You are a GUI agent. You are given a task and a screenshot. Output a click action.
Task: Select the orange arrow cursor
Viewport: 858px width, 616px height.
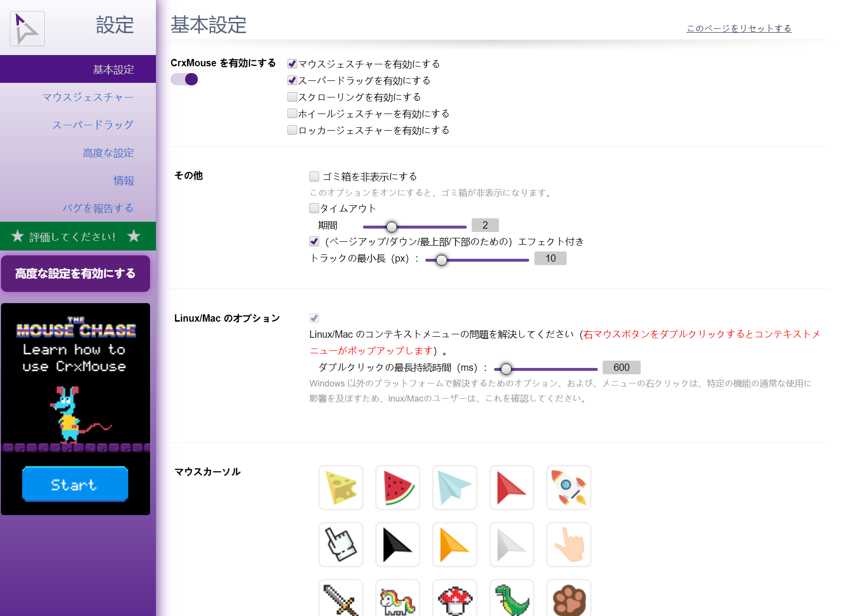click(455, 544)
